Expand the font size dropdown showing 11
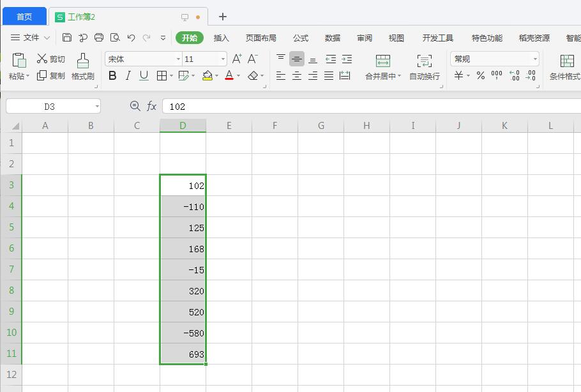This screenshot has height=392, width=581. tap(223, 59)
